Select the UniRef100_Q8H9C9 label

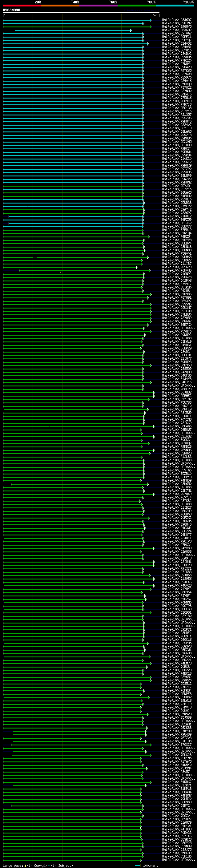(177, 101)
